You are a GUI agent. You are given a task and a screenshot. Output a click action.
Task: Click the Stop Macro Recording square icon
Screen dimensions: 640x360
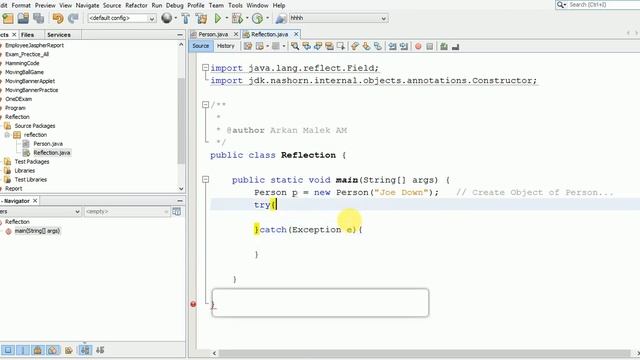click(429, 47)
